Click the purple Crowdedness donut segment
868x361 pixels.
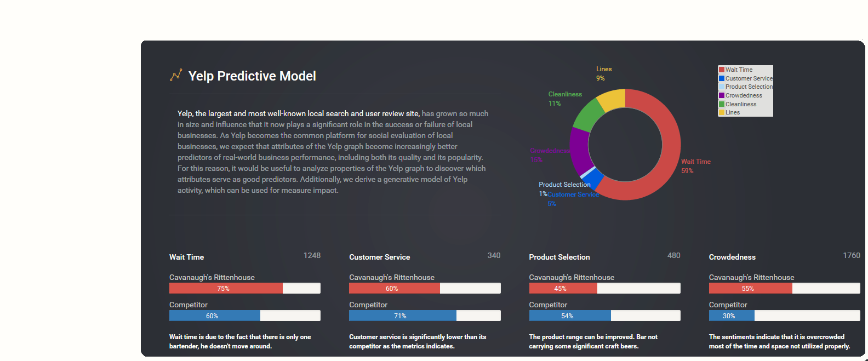point(579,151)
